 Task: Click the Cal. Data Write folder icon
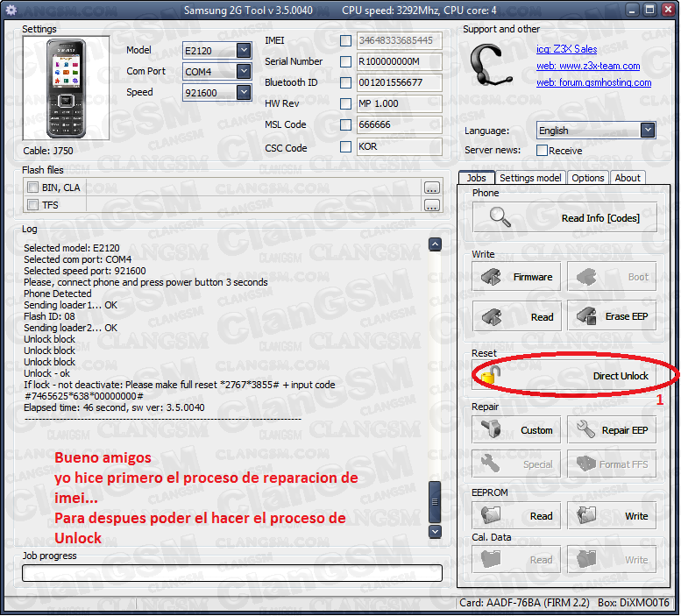tap(586, 559)
